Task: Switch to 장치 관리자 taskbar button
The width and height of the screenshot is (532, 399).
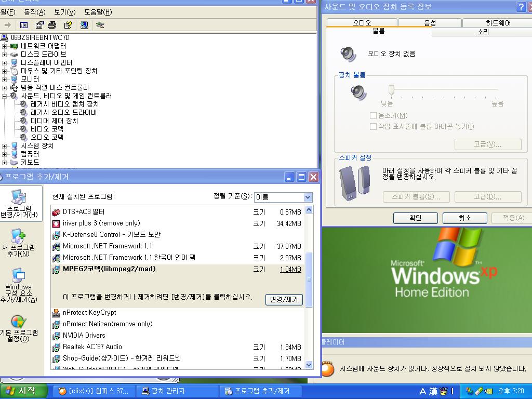Action: (177, 391)
